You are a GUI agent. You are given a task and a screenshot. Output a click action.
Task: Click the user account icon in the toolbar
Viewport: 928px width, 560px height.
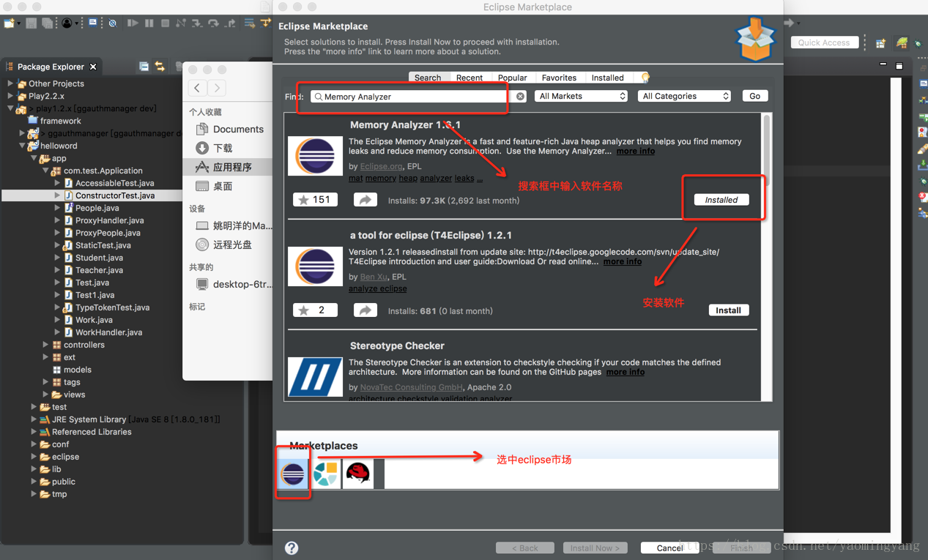pyautogui.click(x=67, y=23)
